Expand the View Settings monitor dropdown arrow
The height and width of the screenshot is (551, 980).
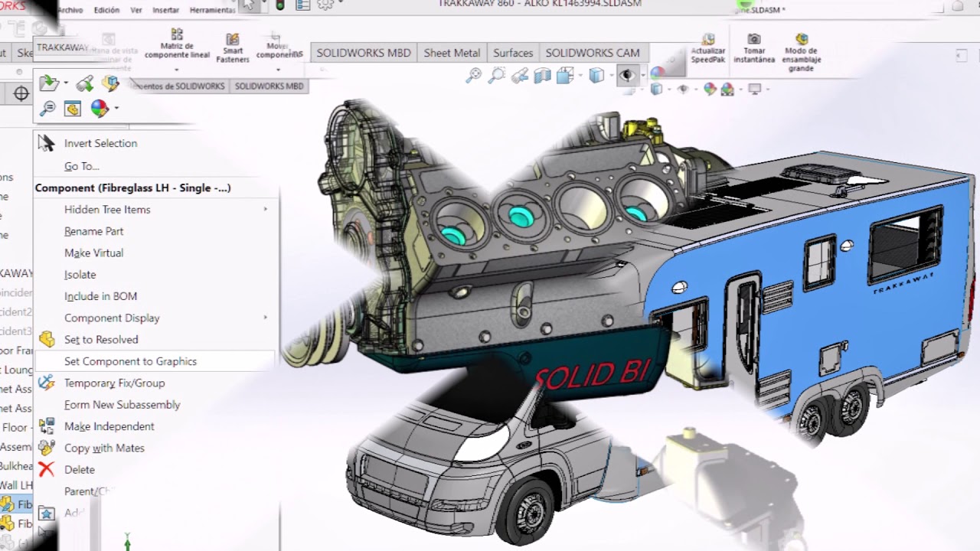766,90
